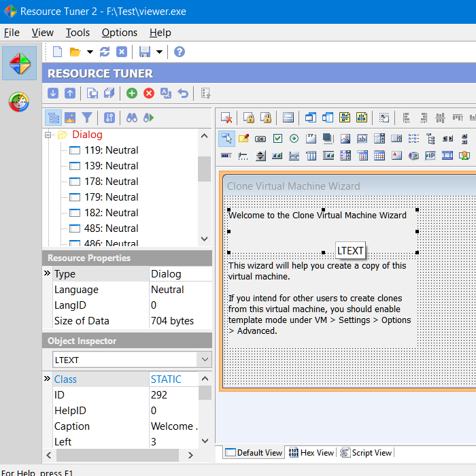
Task: Open a file with the folder icon
Action: click(75, 52)
